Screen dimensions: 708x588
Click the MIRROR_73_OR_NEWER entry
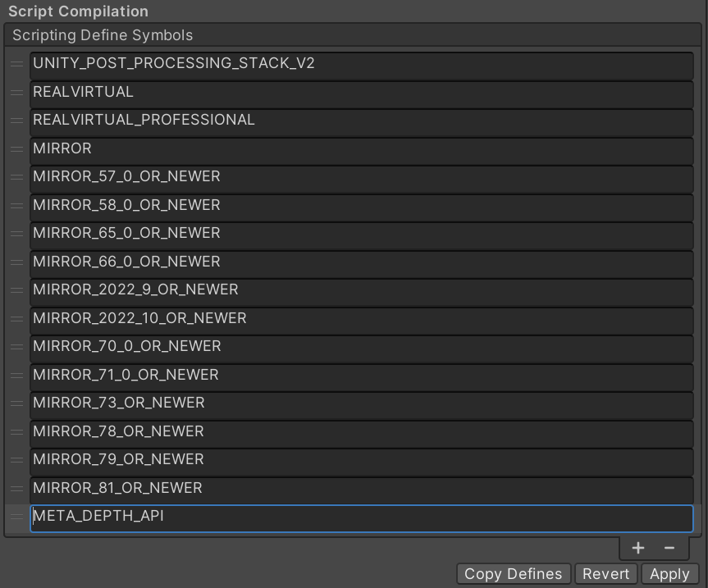coord(361,403)
